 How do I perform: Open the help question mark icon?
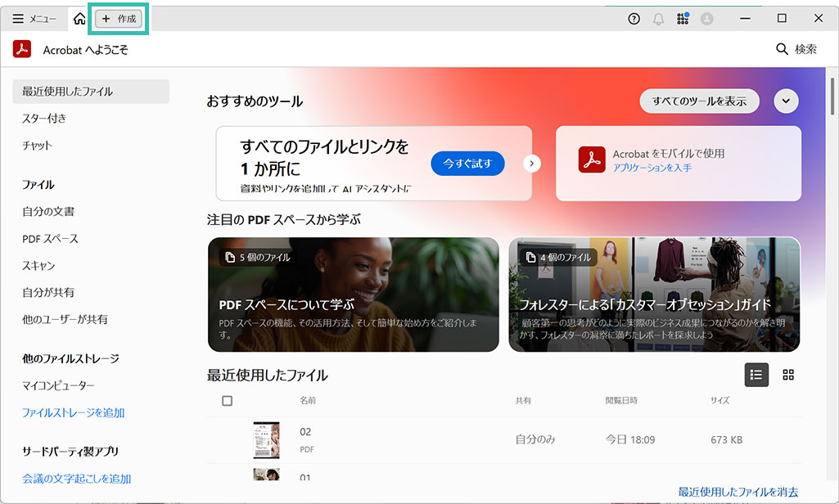click(634, 19)
